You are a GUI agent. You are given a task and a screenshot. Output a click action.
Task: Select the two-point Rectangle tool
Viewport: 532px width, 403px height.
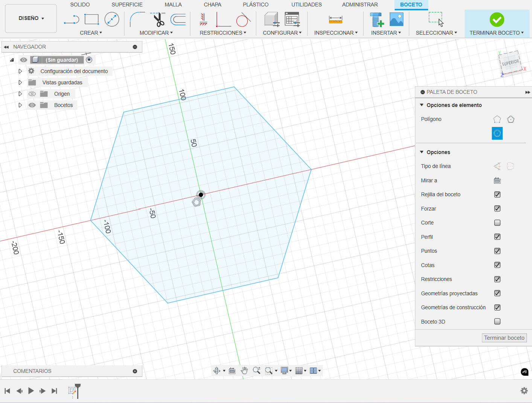pos(91,19)
